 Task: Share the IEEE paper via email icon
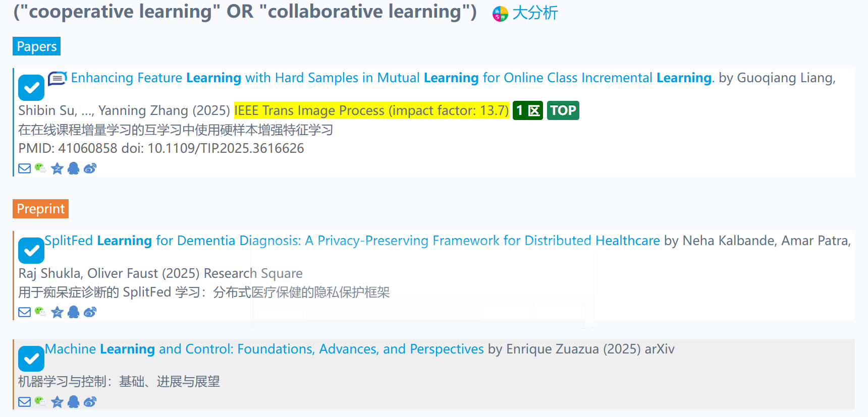pyautogui.click(x=24, y=168)
